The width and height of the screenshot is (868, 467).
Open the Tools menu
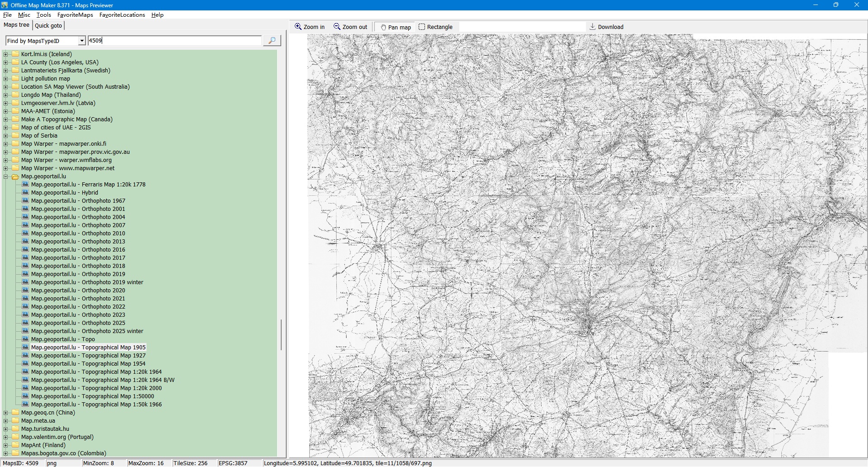44,15
